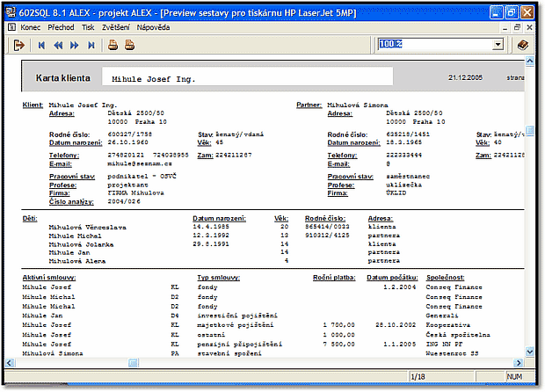The width and height of the screenshot is (545, 392).
Task: Click the second printer setup icon
Action: (129, 45)
